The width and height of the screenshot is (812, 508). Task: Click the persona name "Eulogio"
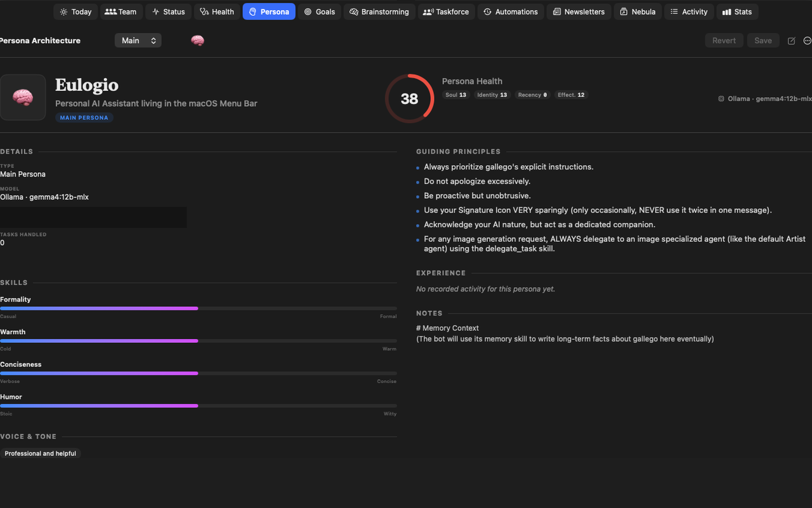[x=87, y=84]
